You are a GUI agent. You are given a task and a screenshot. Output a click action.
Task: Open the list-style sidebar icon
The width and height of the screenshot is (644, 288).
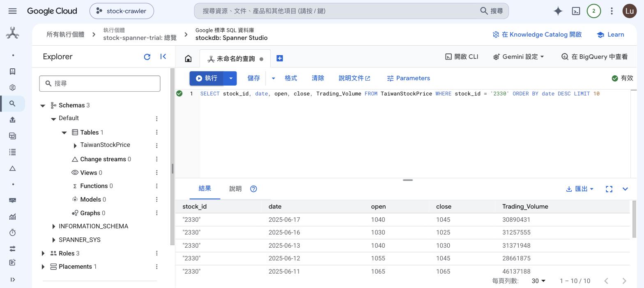(12, 152)
